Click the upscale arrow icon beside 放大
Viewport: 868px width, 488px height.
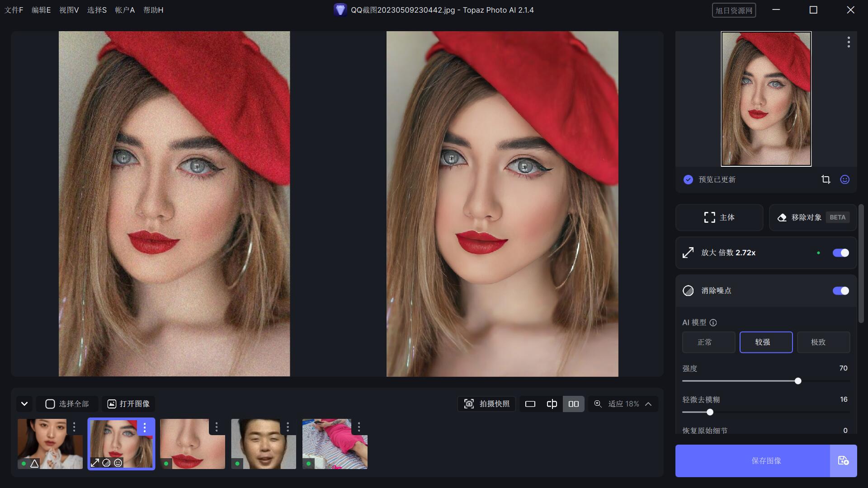point(688,253)
